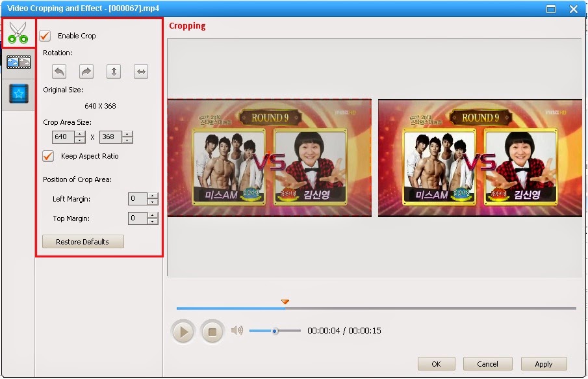
Task: Increase Left Margin using its spinner
Action: (x=153, y=196)
